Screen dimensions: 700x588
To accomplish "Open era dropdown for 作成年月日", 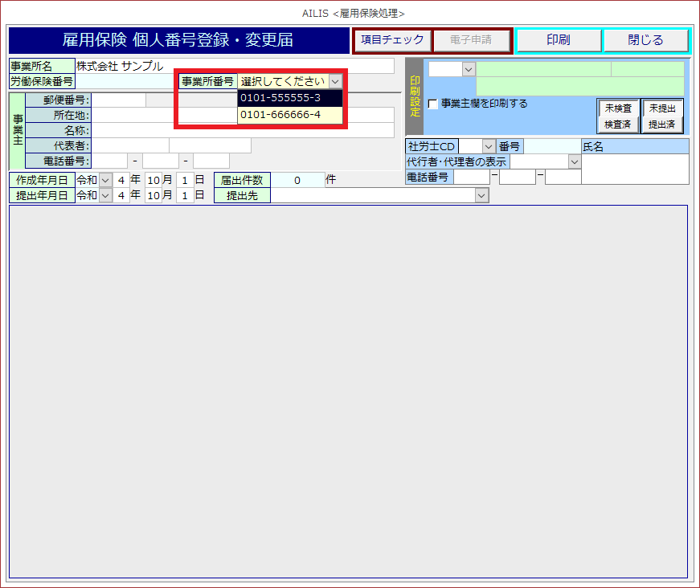I will (x=105, y=180).
